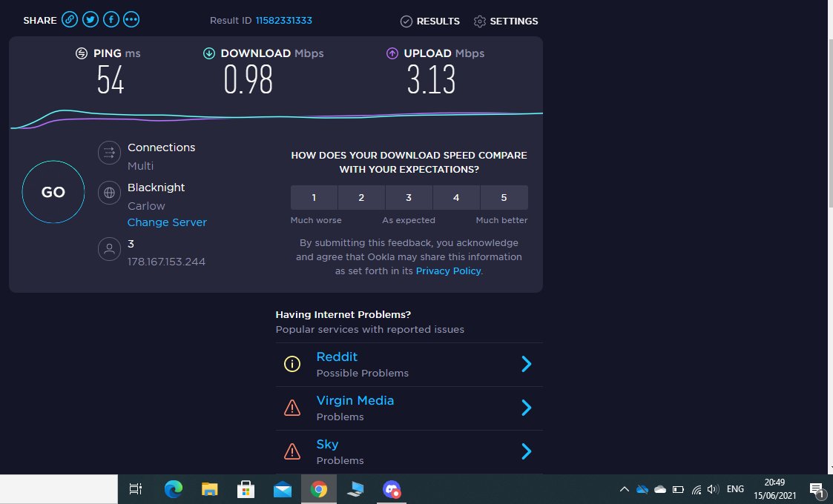Share result on Twitter
Image resolution: width=833 pixels, height=504 pixels.
90,20
